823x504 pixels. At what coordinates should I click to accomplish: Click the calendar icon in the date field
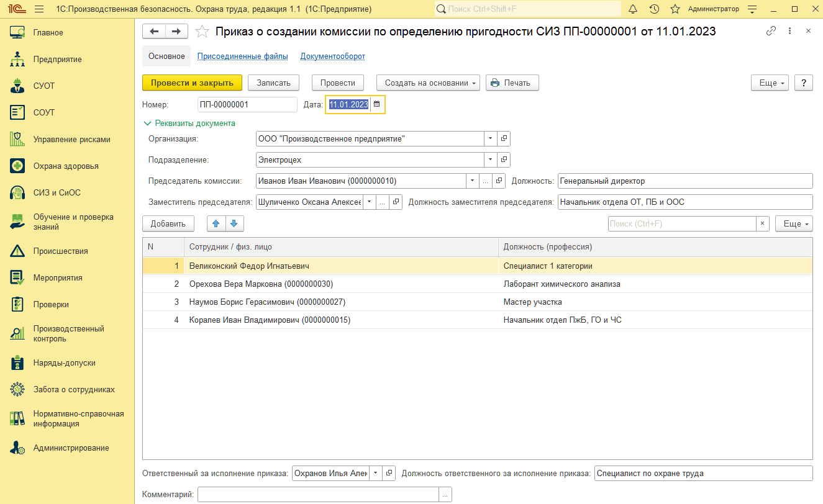376,105
